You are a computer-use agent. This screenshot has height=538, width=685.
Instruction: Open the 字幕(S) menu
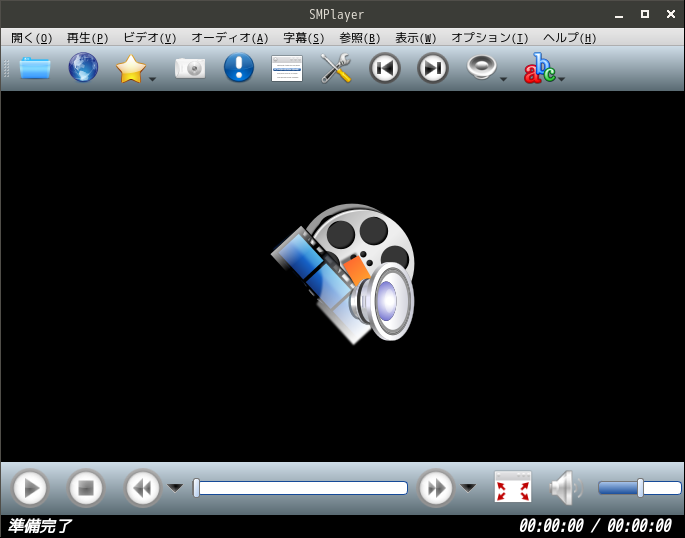304,38
